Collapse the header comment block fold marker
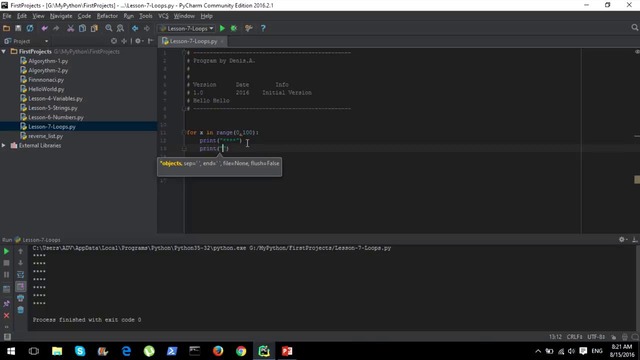The width and height of the screenshot is (640, 360). [184, 53]
